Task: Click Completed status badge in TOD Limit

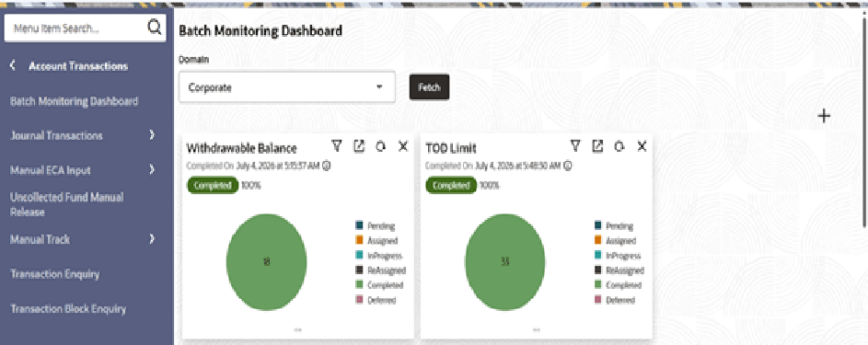Action: 451,185
